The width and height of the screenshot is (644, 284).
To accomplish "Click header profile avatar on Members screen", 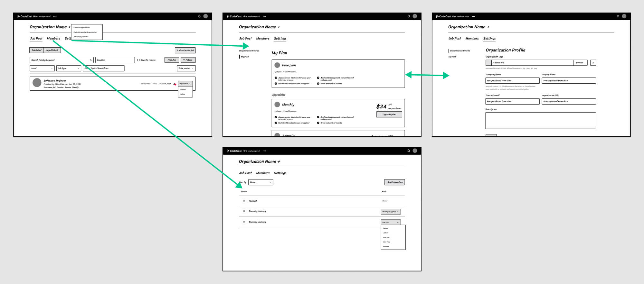I will pos(415,151).
